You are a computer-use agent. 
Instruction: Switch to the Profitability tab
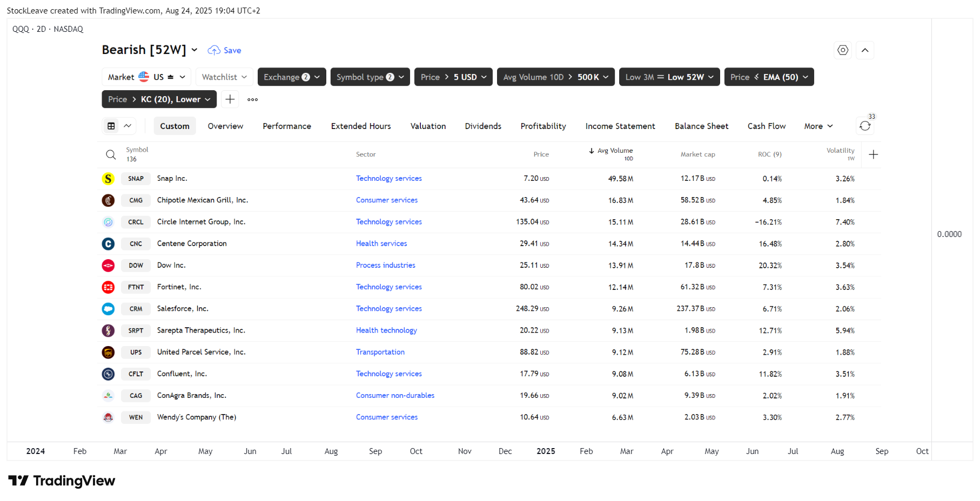(x=543, y=126)
